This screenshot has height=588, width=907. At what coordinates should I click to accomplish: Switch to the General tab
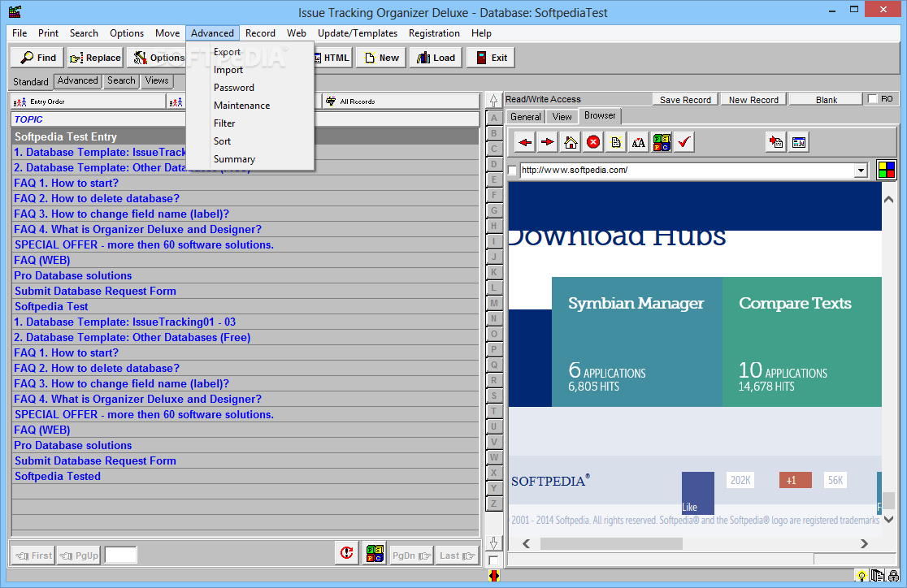tap(525, 117)
